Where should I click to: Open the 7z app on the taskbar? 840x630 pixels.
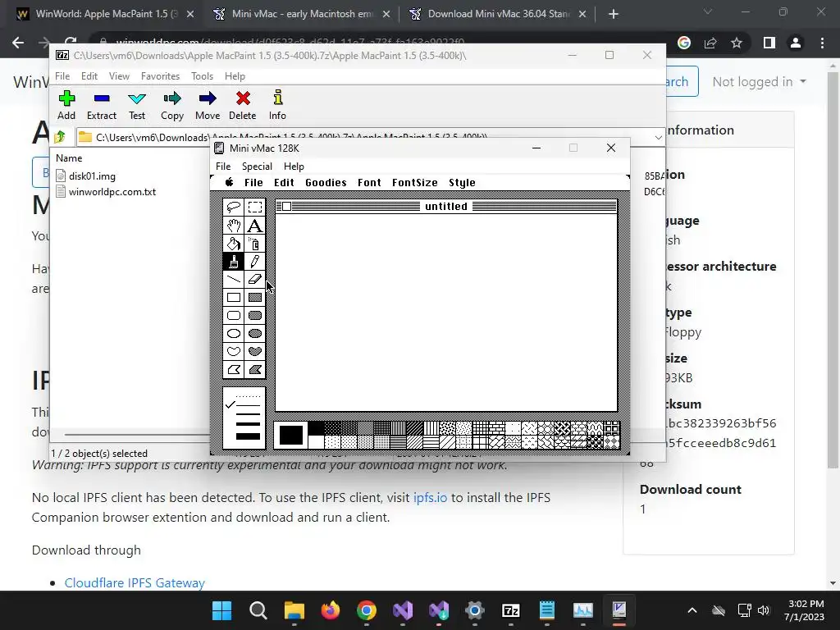(x=510, y=610)
